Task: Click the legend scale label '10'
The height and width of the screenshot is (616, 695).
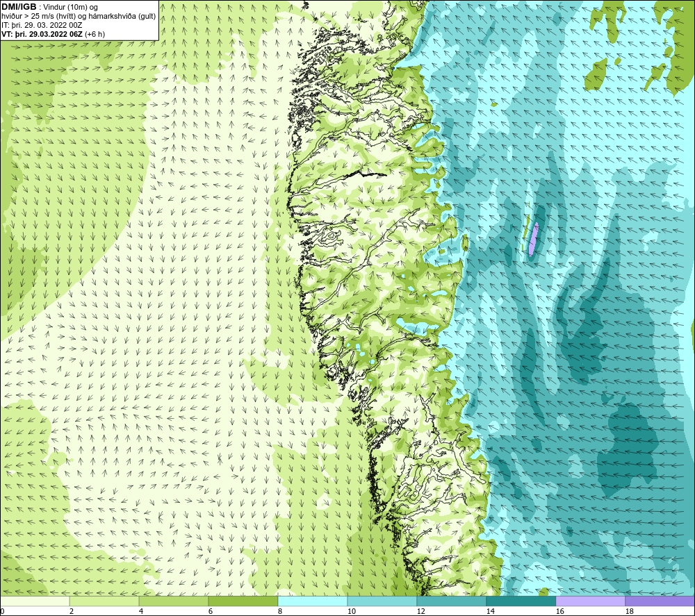Action: tap(352, 612)
